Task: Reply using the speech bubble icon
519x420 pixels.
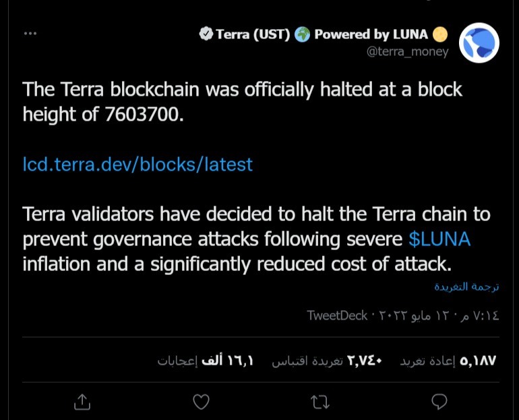Action: tap(439, 402)
